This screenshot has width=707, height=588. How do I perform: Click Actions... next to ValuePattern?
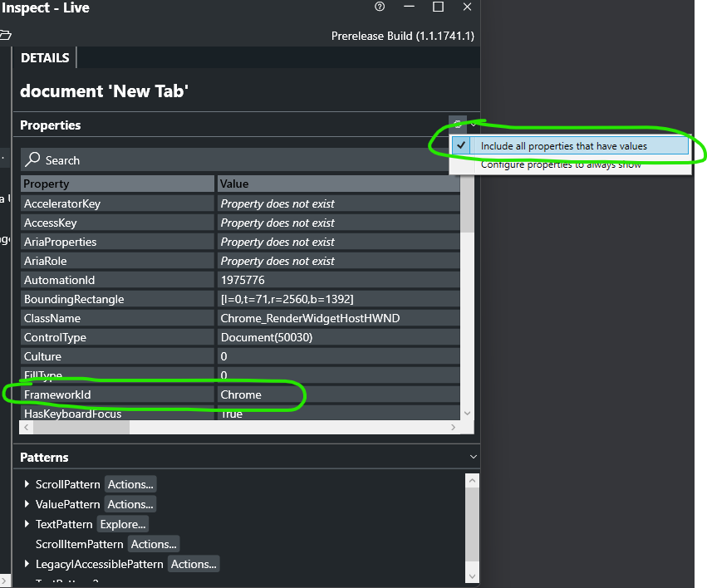pyautogui.click(x=130, y=504)
